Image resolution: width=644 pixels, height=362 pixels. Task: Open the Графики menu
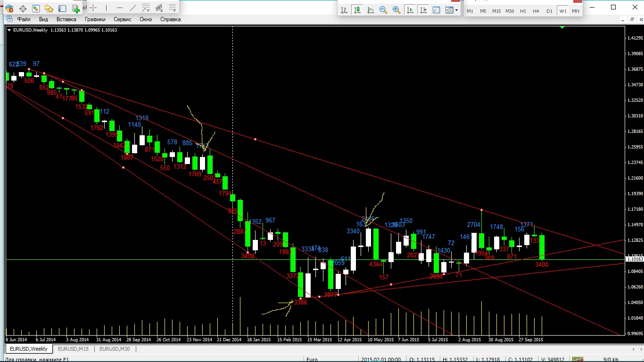coord(95,19)
